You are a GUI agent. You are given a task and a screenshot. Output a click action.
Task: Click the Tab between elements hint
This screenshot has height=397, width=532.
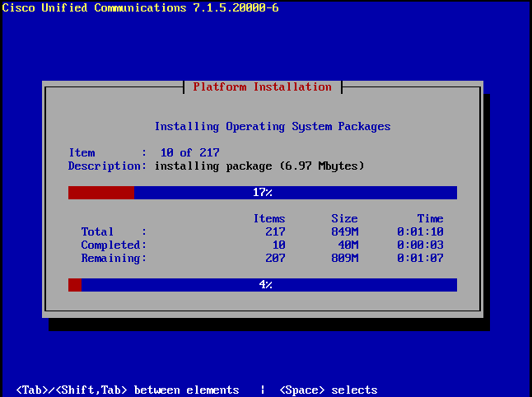(x=127, y=390)
